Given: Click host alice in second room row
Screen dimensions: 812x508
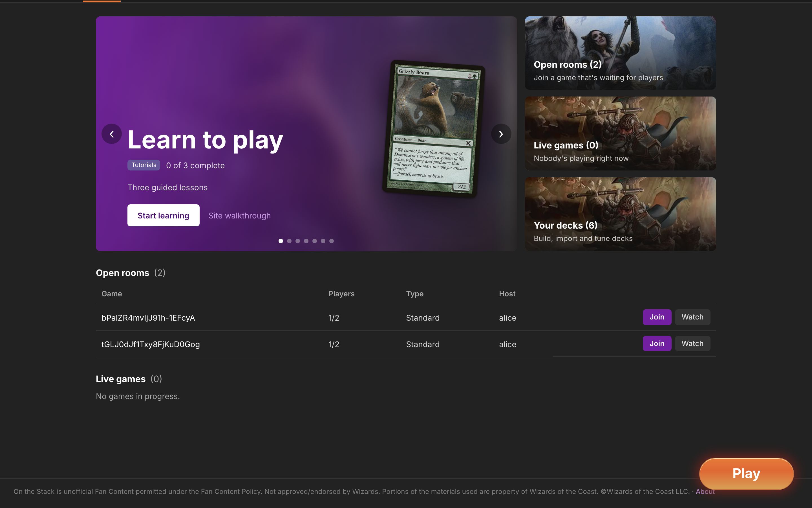Looking at the screenshot, I should [x=507, y=344].
